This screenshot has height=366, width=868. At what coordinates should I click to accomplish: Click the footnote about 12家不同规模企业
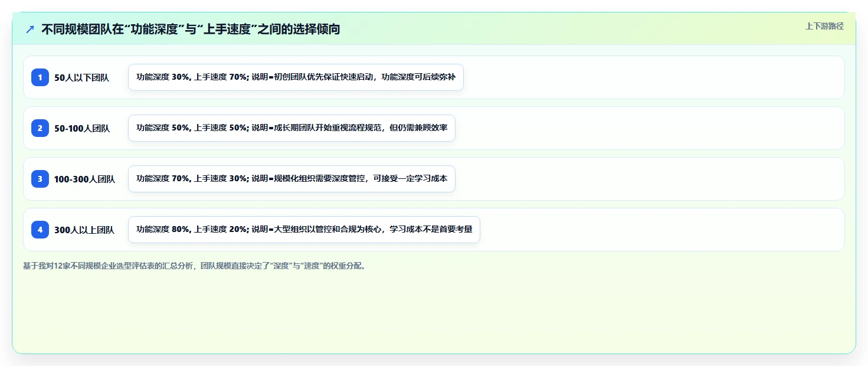(x=196, y=266)
